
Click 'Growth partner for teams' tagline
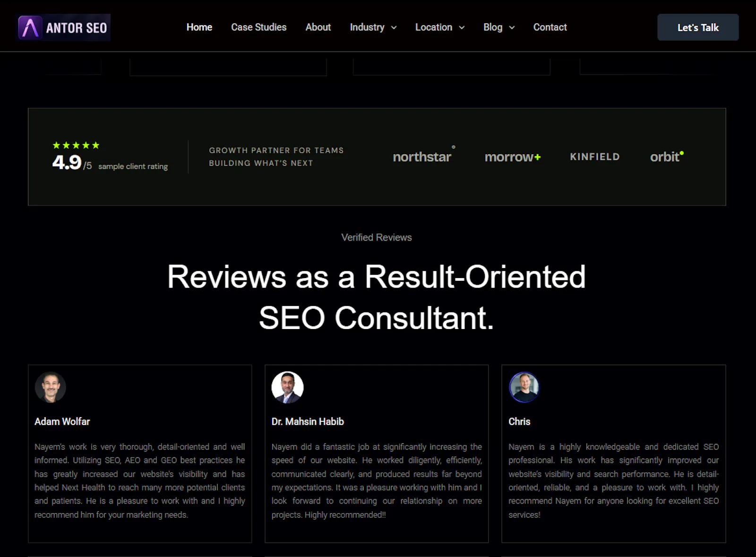click(x=276, y=157)
